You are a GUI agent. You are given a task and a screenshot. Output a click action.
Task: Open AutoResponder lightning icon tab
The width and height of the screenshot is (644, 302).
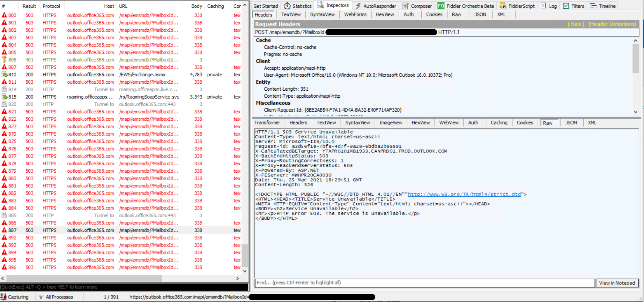pos(358,6)
